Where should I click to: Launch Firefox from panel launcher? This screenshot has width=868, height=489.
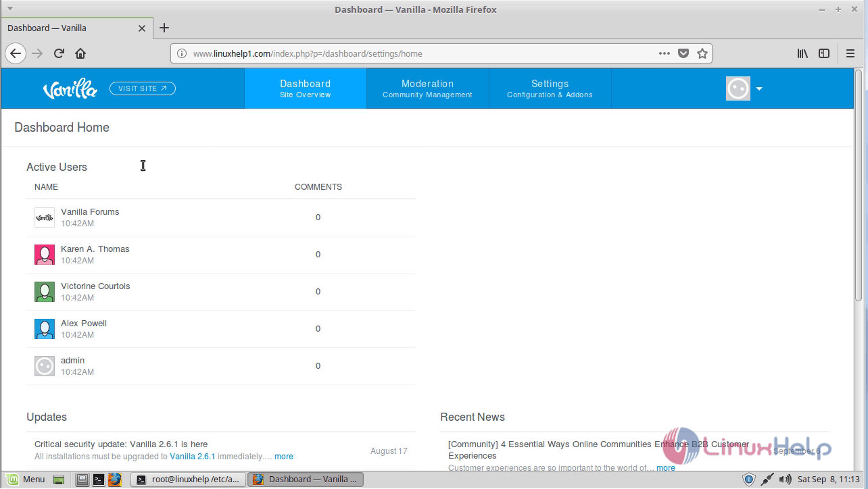tap(115, 480)
